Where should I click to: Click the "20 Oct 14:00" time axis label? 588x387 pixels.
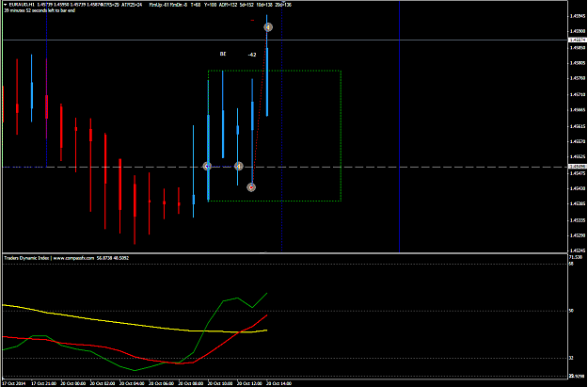coord(278,383)
